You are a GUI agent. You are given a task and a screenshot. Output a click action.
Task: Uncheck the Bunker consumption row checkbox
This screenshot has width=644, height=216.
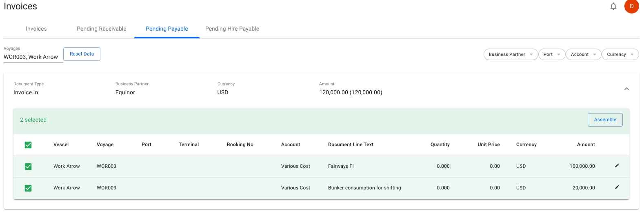28,188
